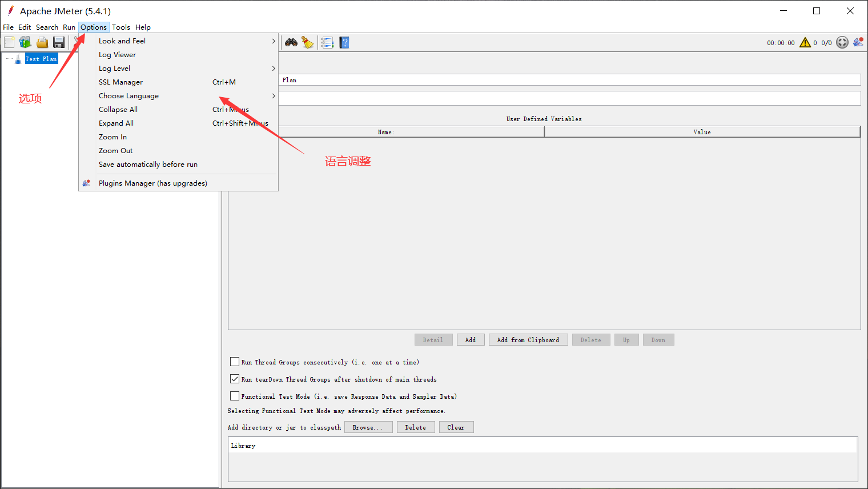Open the Search menu
Viewport: 868px width, 489px height.
tap(47, 27)
